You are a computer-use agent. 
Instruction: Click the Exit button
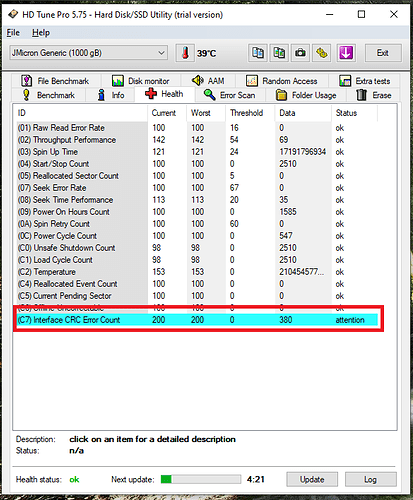click(x=383, y=53)
